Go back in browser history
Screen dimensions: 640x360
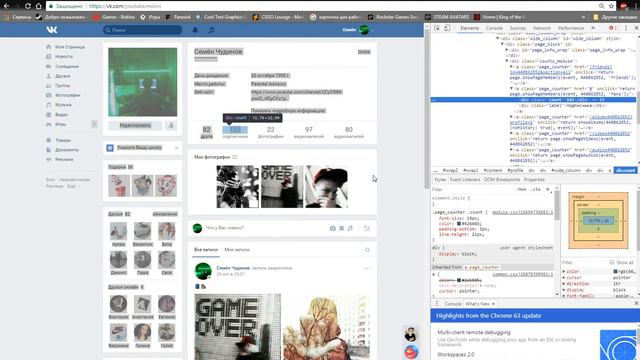point(6,6)
